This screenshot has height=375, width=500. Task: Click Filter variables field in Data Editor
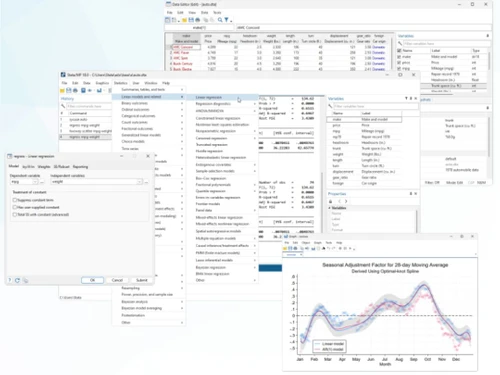[447, 44]
